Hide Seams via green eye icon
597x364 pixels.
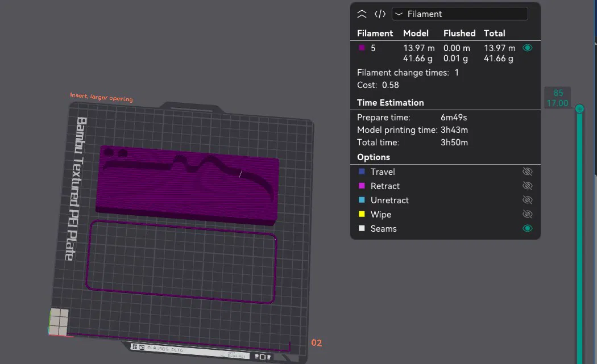click(x=527, y=228)
